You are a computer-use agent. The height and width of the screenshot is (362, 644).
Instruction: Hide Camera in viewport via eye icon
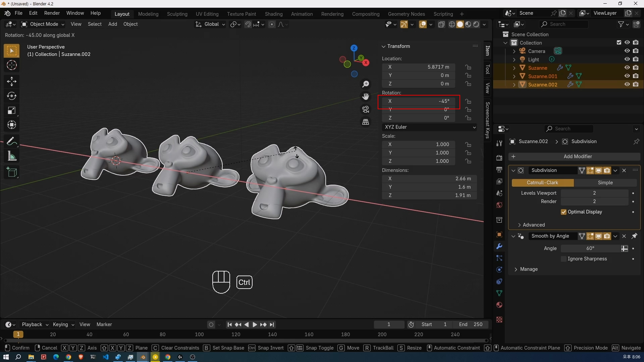click(627, 51)
